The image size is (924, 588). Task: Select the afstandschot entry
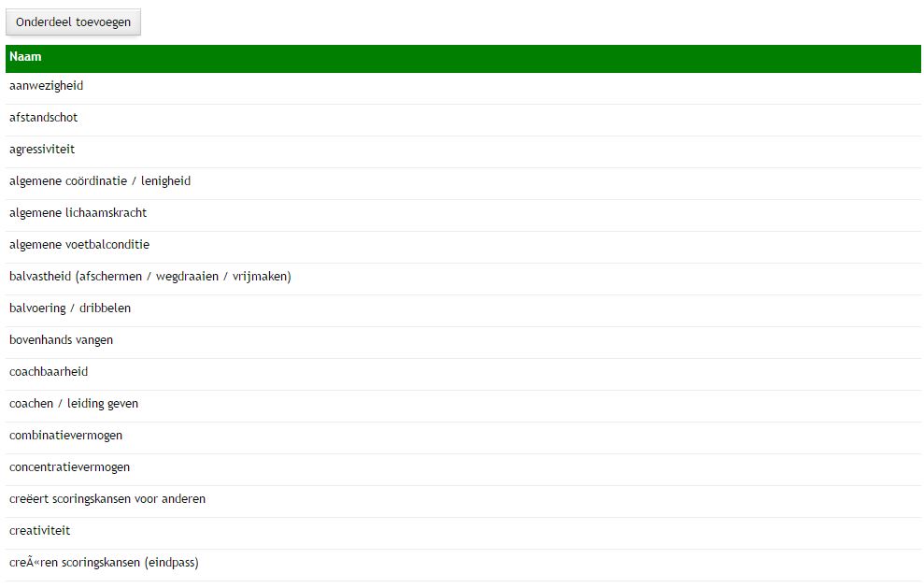pos(44,118)
